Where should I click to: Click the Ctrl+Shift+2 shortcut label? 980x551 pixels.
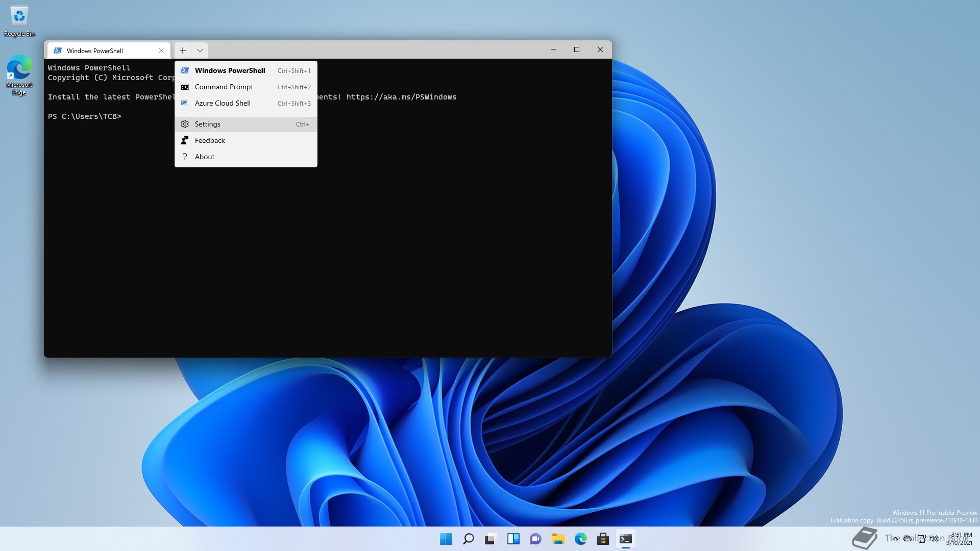tap(294, 87)
